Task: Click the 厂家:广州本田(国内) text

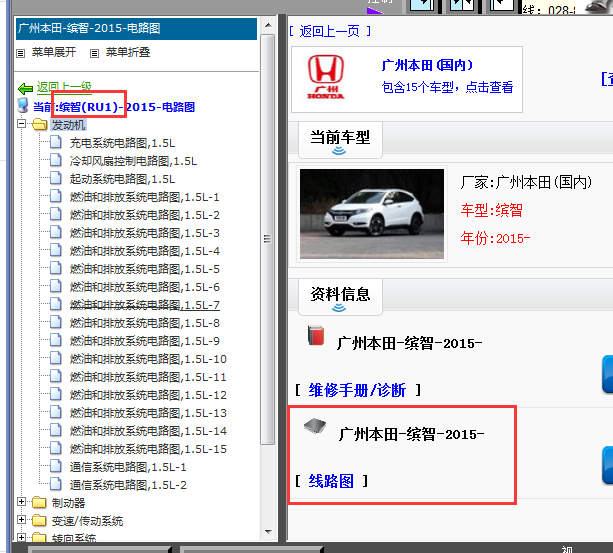Action: pyautogui.click(x=526, y=182)
